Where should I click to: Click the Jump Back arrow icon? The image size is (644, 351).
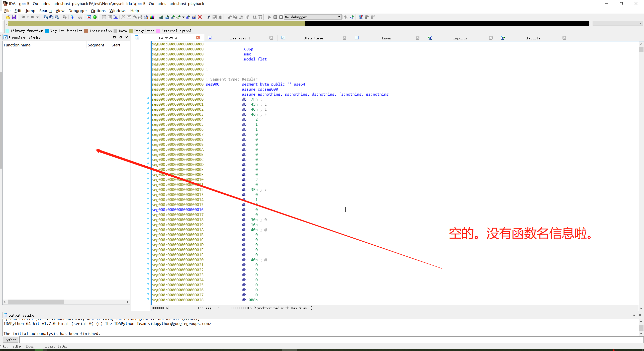tap(23, 17)
